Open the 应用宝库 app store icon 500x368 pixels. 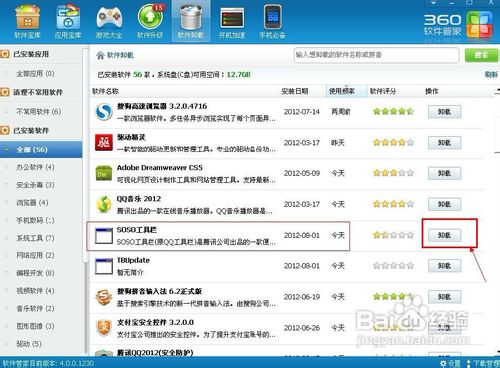pos(68,21)
